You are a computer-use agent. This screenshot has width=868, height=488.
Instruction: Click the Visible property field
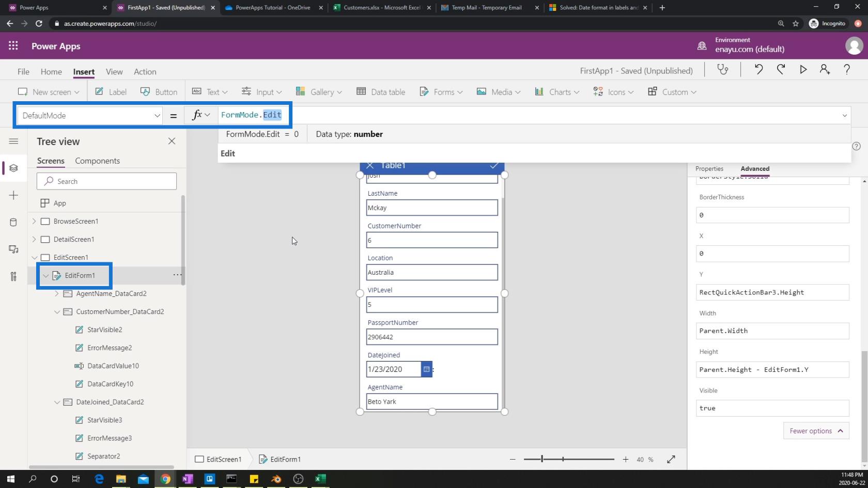(772, 408)
